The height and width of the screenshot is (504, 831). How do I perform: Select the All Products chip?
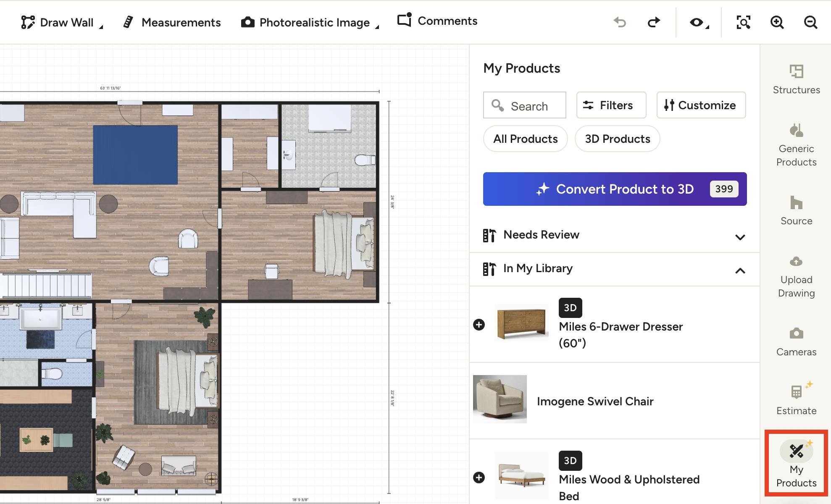click(525, 139)
